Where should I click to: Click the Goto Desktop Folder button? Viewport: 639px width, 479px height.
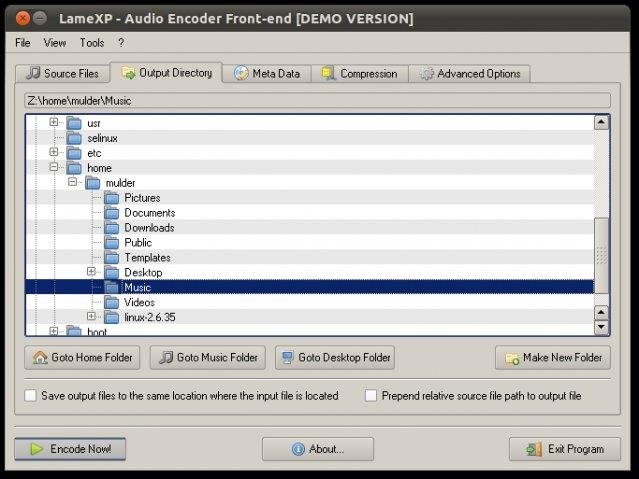tap(335, 358)
